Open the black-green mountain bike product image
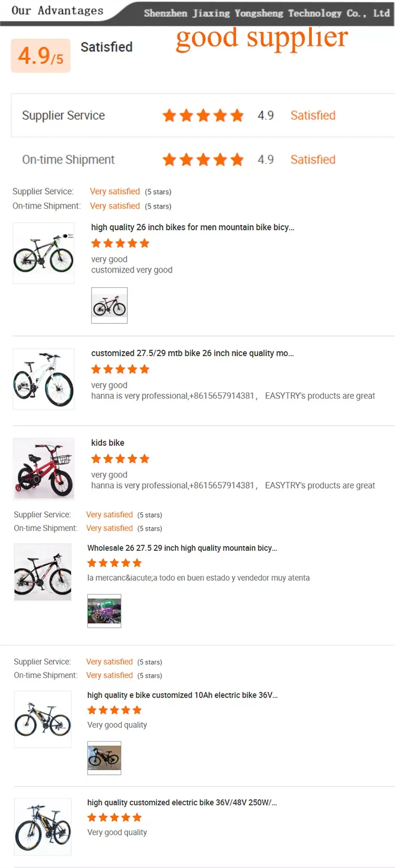Screen dimensions: 395x868 click(44, 253)
